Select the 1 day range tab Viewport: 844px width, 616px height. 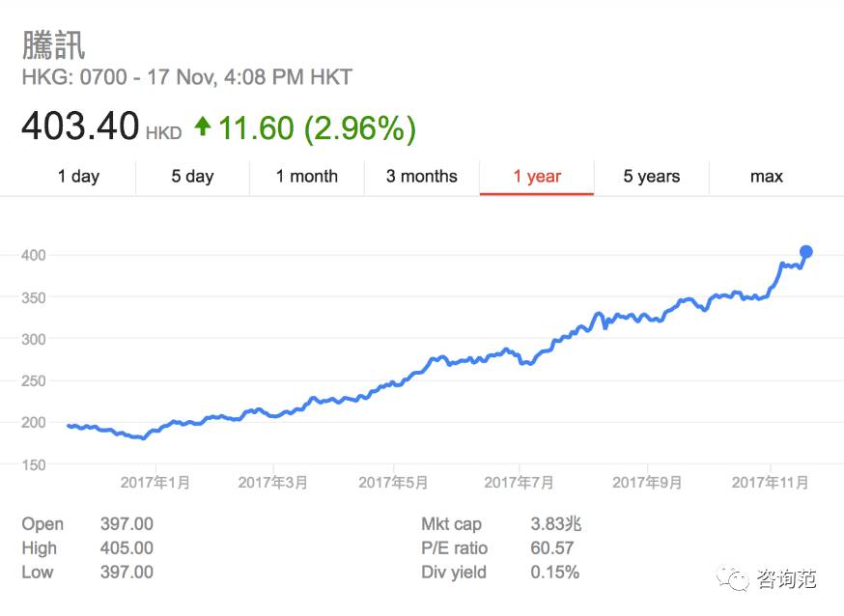coord(78,177)
